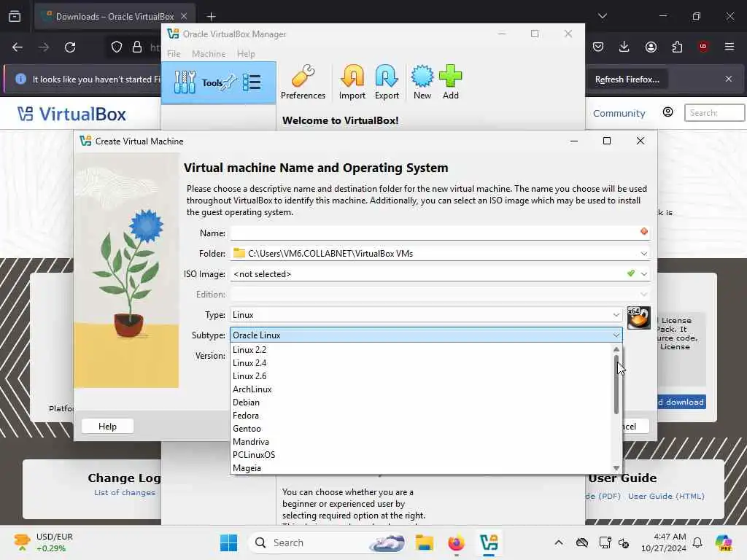
Task: Show hidden system tray icons
Action: tap(558, 542)
